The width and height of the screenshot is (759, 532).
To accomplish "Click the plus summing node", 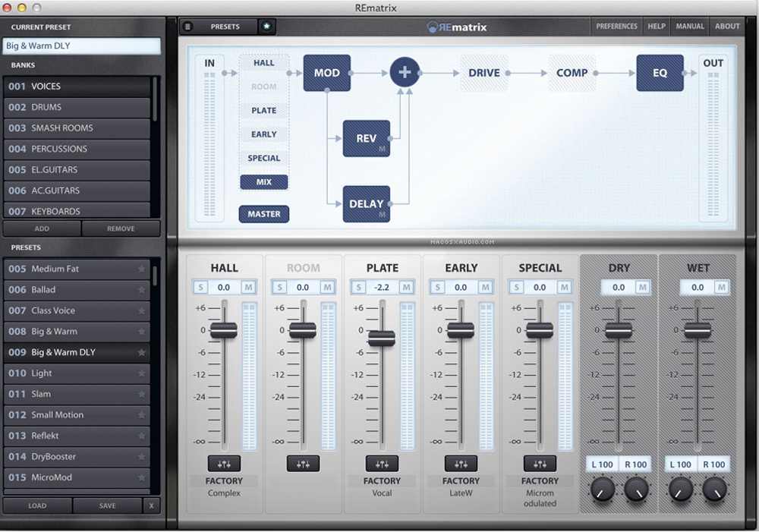I will pos(405,72).
